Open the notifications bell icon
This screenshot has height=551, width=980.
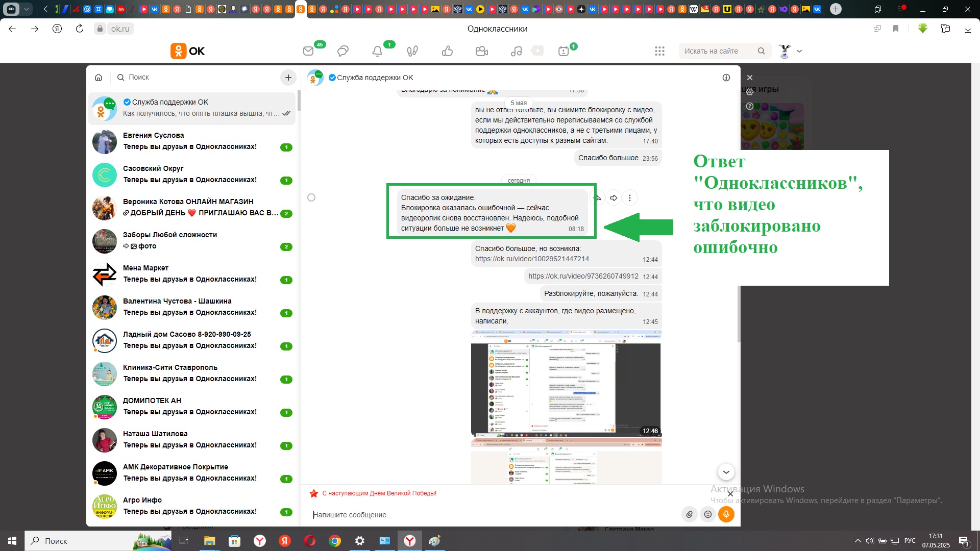coord(377,51)
